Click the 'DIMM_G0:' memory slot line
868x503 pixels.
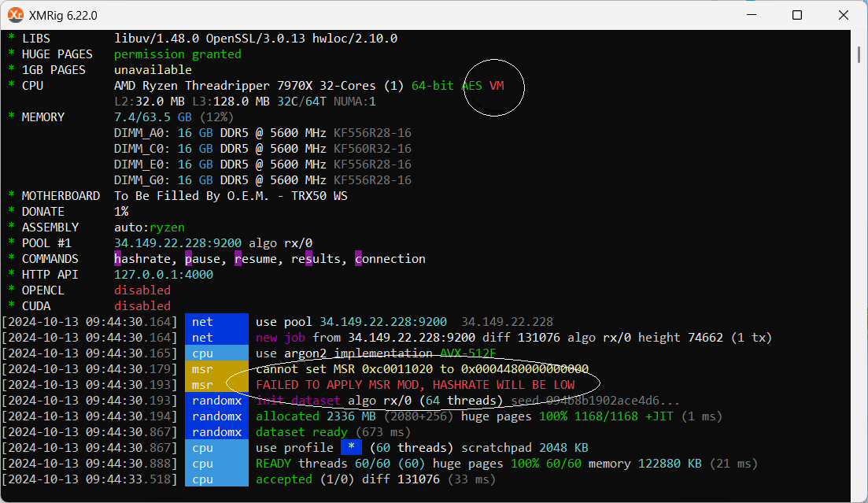262,180
